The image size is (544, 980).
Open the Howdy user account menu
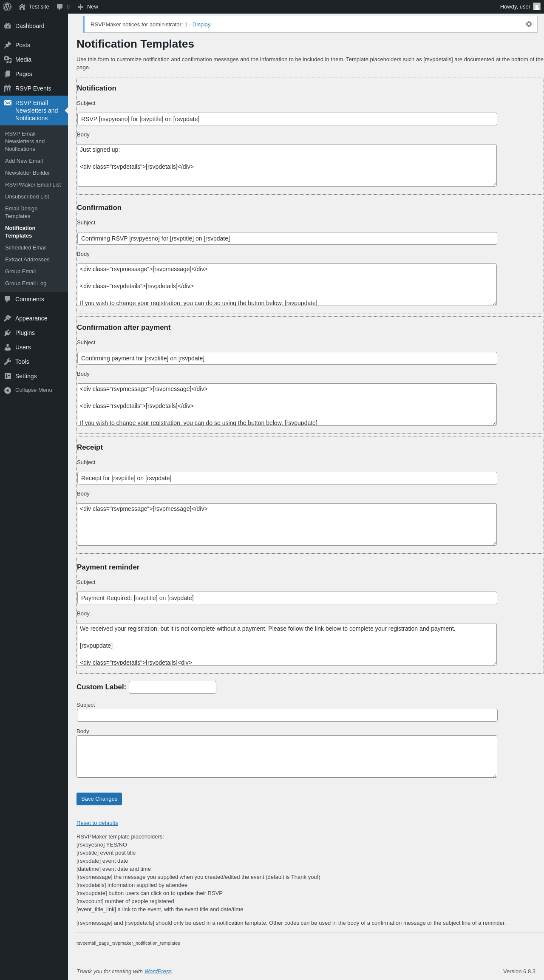tap(519, 7)
